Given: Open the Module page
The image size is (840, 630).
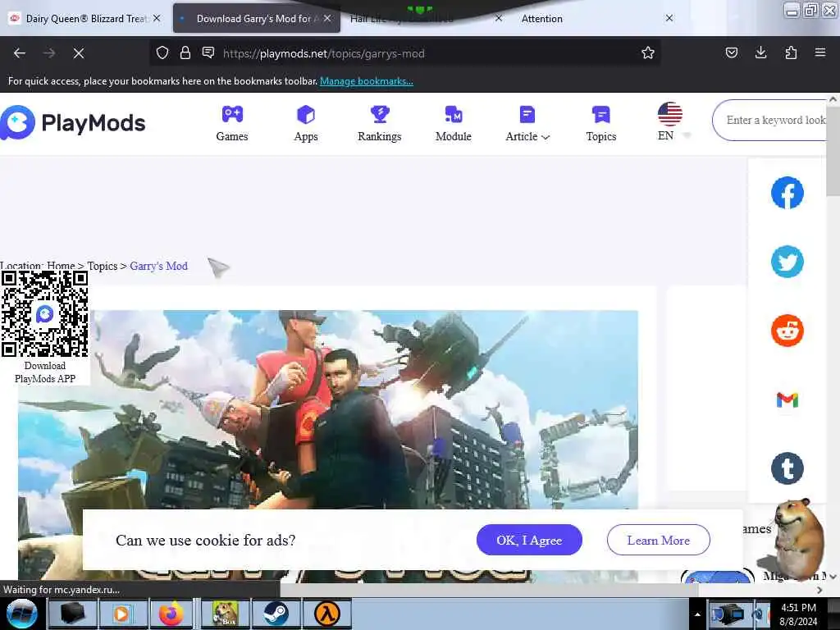Looking at the screenshot, I should click(x=453, y=124).
